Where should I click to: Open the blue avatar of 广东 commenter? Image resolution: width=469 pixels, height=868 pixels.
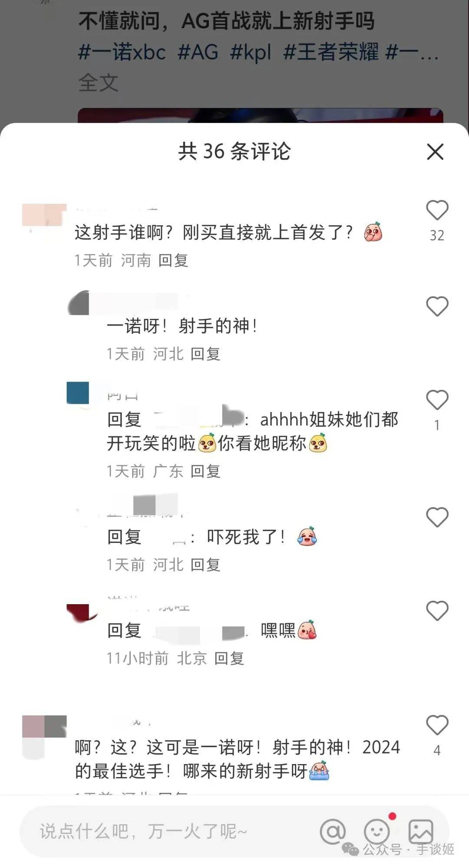coord(78,393)
